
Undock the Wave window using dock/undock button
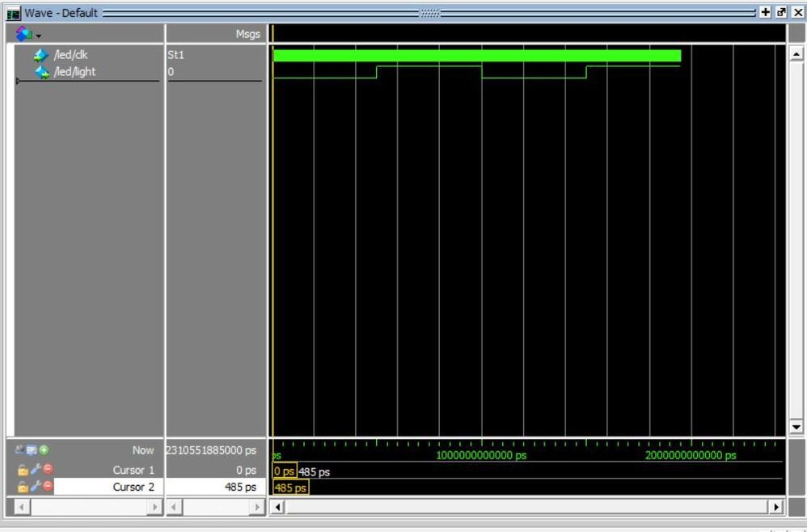pyautogui.click(x=781, y=13)
